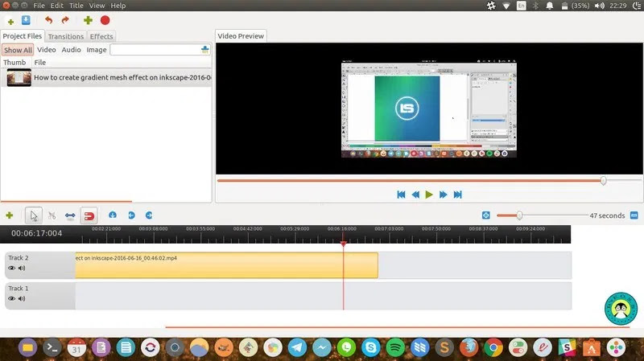
Task: Rewind the video preview
Action: [x=415, y=195]
